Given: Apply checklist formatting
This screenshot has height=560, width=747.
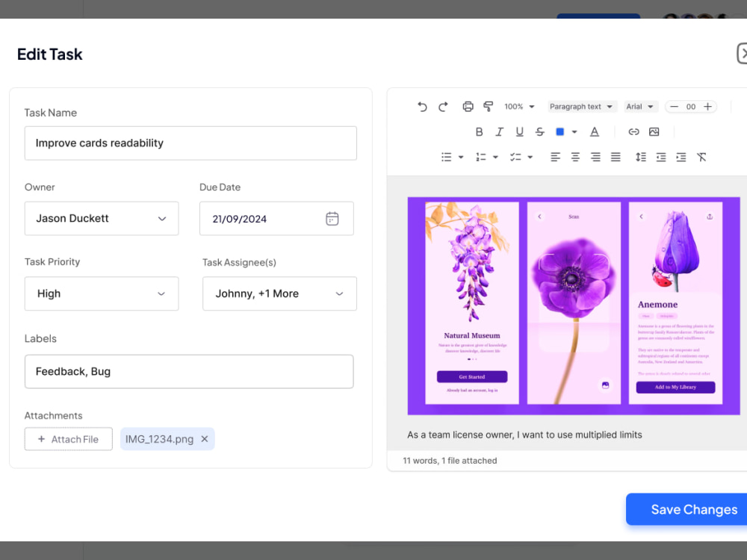Looking at the screenshot, I should [x=515, y=157].
